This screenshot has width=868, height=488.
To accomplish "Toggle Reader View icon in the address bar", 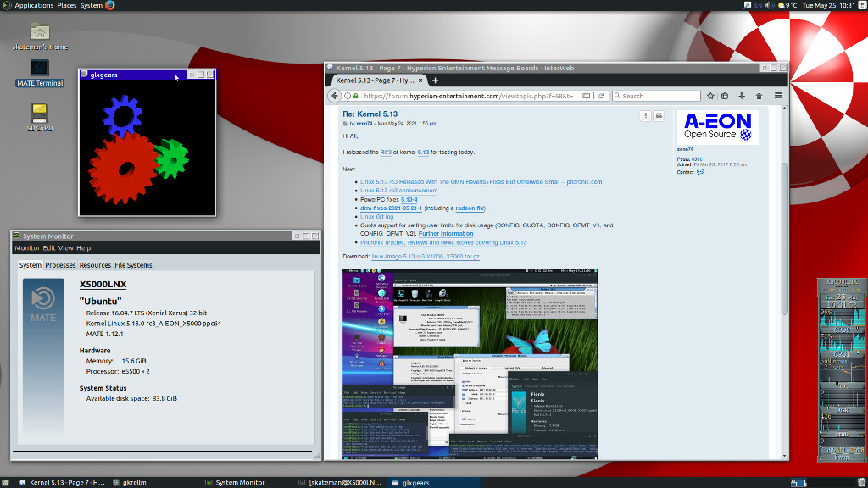I will 587,96.
